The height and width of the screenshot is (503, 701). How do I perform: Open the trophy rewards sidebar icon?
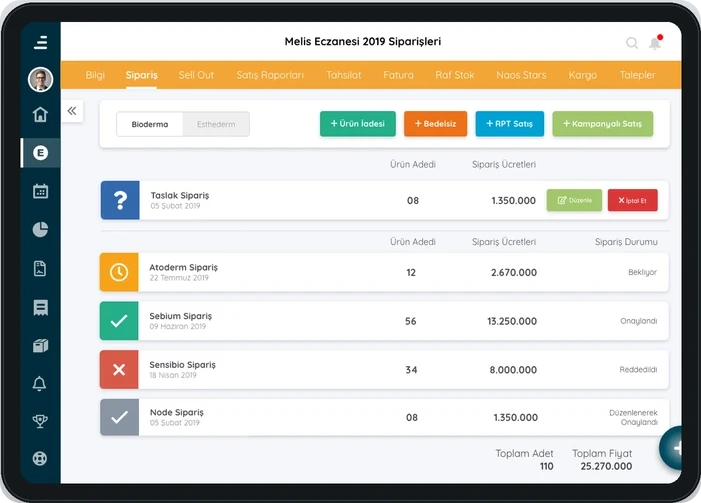point(40,421)
